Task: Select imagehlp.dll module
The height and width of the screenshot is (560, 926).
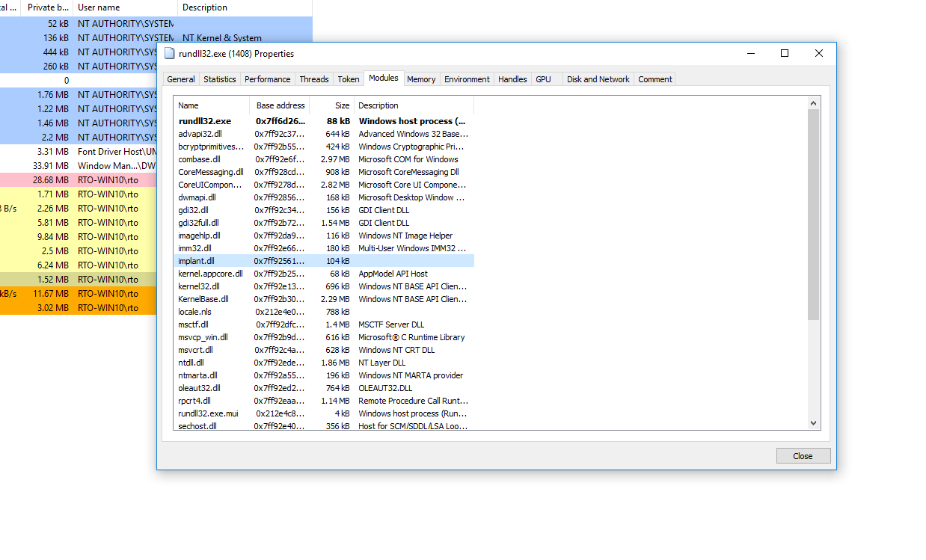Action: coord(324,236)
